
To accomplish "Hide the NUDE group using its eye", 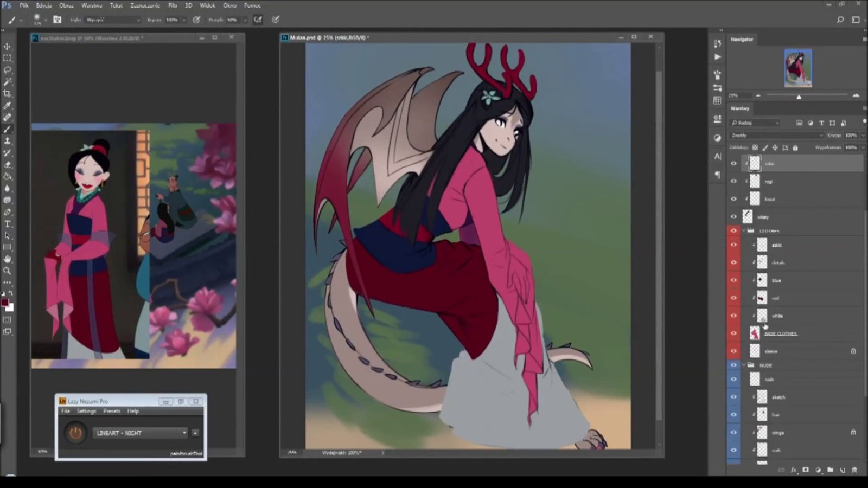I will (x=733, y=365).
